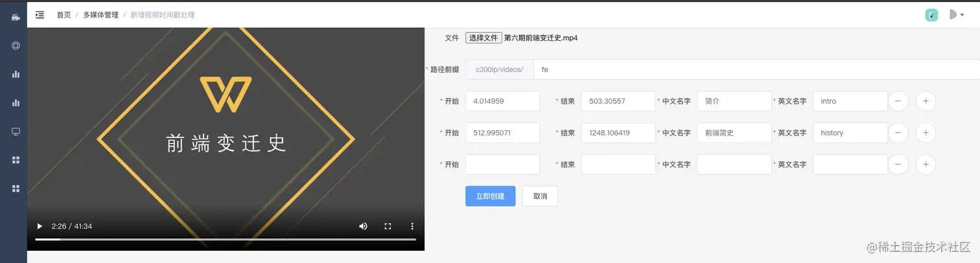The width and height of the screenshot is (980, 263).
Task: Enter fullscreen on the video player
Action: tap(388, 226)
